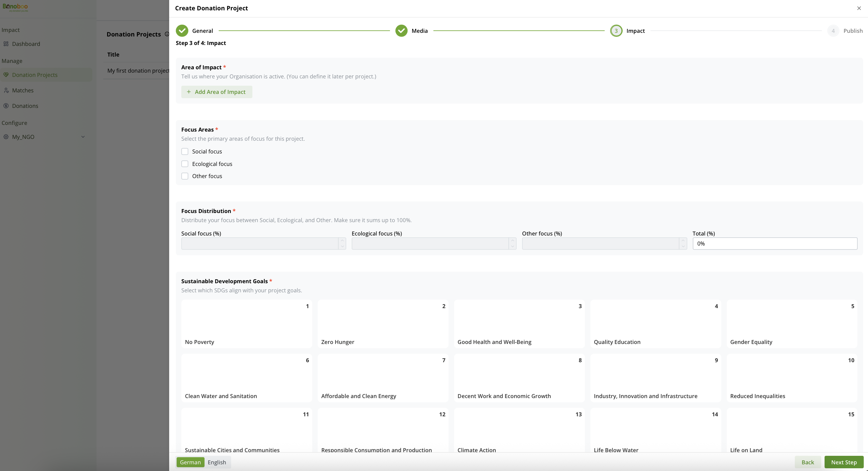Click the Matches people icon

pos(6,90)
